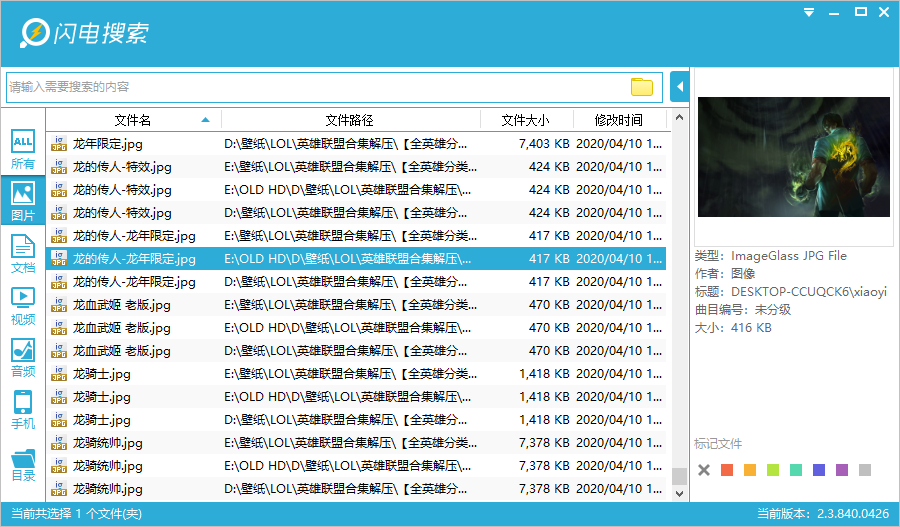Show the 视频 (Video) category
Viewport: 900px width, 527px height.
tap(22, 304)
